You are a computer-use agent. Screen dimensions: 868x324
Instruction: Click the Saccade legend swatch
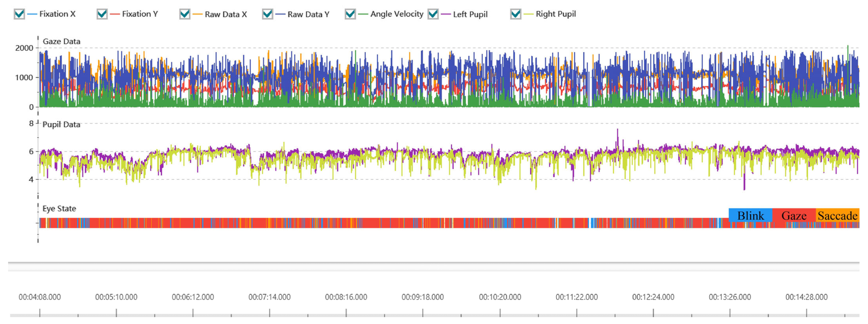click(837, 215)
